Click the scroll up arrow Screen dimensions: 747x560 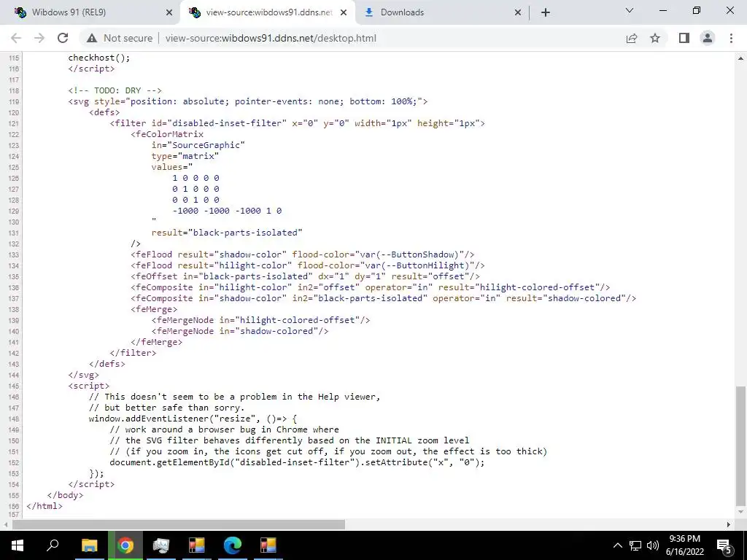[x=740, y=58]
